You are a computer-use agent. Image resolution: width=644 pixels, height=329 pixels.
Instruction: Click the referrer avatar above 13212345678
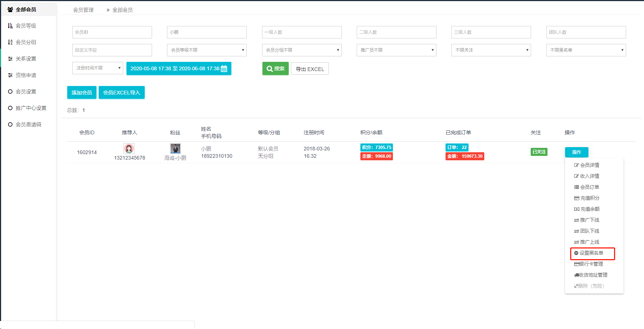click(129, 148)
